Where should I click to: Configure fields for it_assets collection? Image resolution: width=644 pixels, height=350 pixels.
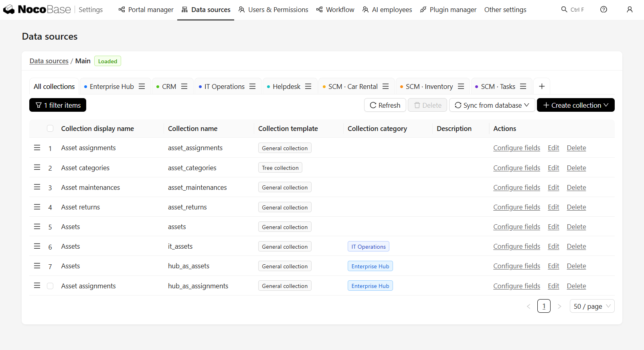click(x=516, y=246)
